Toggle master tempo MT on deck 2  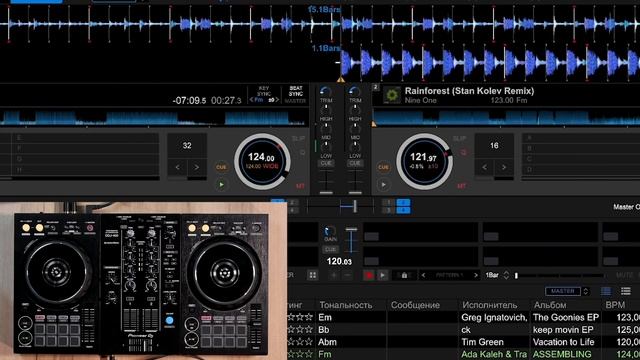(461, 186)
